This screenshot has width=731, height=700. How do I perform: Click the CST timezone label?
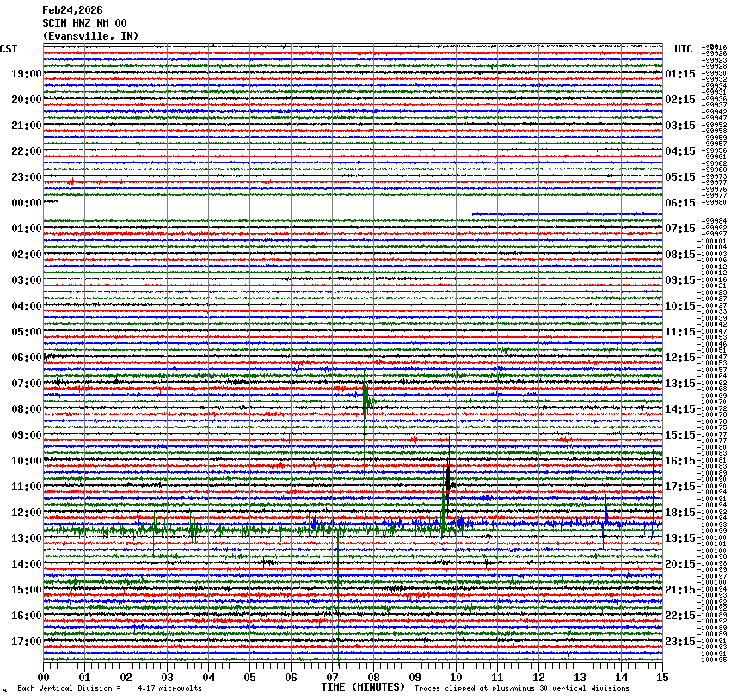click(9, 48)
